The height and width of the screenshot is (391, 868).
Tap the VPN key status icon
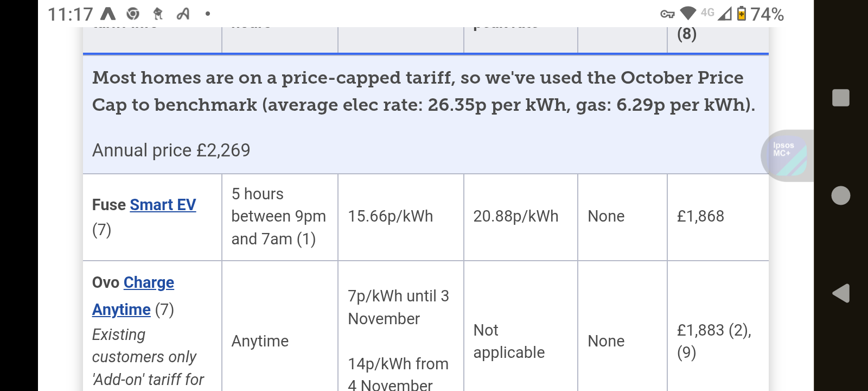667,14
